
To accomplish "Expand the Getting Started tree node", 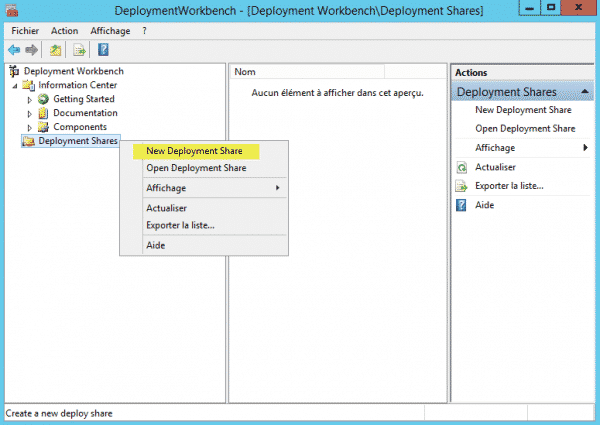I will click(29, 99).
